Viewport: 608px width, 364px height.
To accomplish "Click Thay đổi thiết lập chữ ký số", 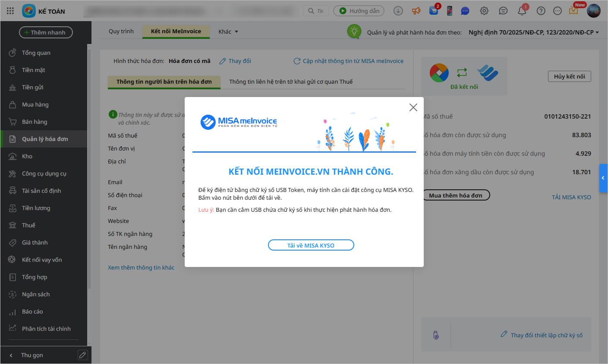I will click(x=542, y=335).
